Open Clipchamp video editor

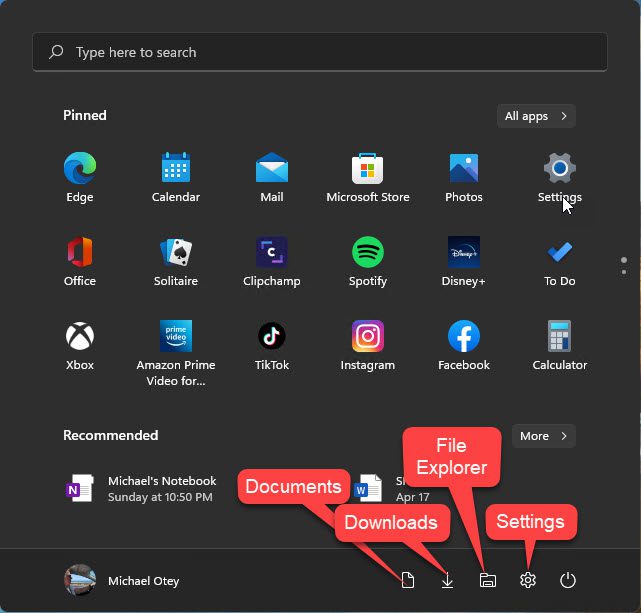point(272,262)
